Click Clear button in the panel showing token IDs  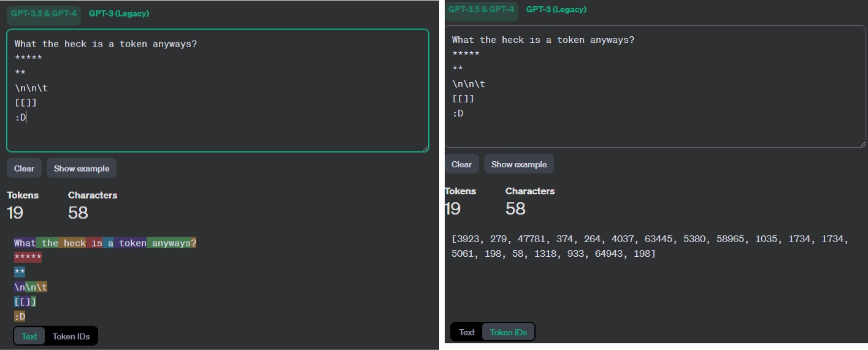(462, 164)
